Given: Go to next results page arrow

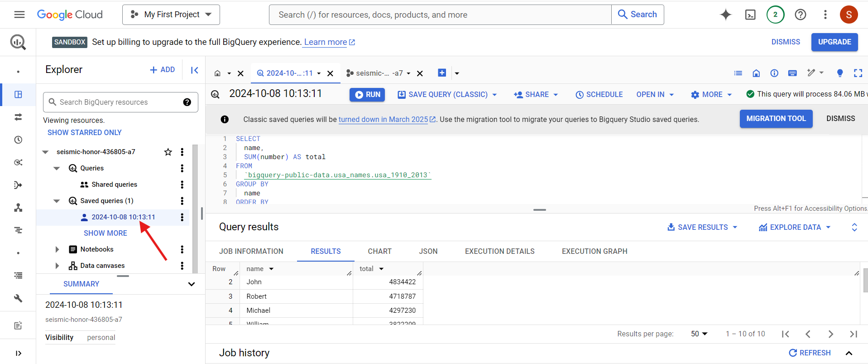Looking at the screenshot, I should (831, 334).
